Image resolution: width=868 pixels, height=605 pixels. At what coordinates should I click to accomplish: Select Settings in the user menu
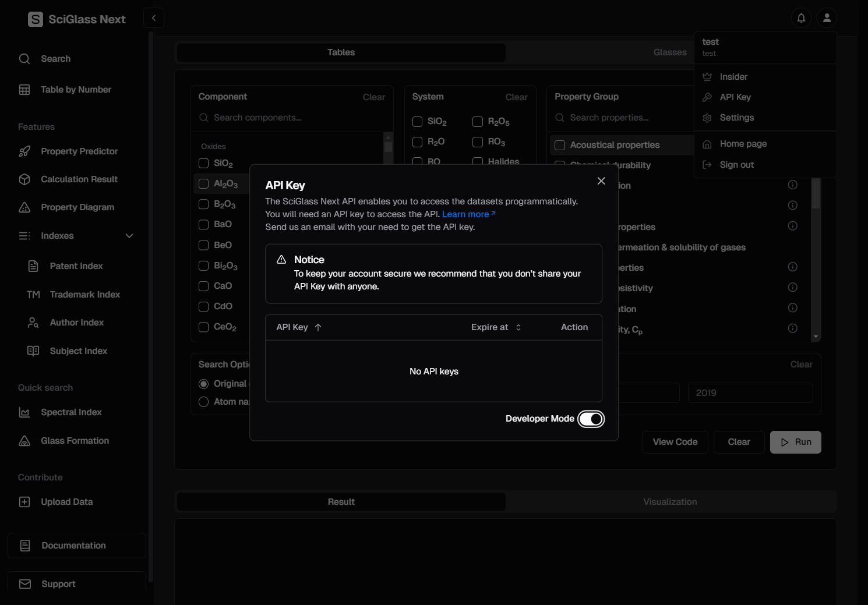tap(736, 118)
